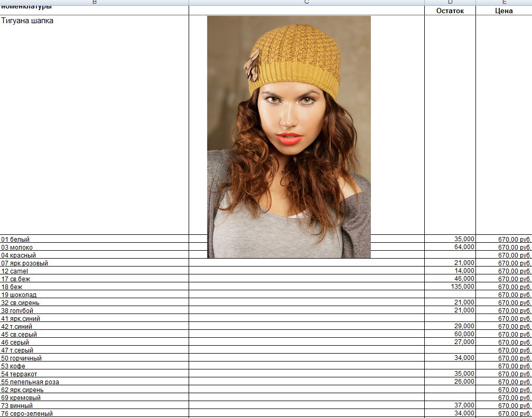The width and height of the screenshot is (532, 418).
Task: Select the embedded hat product photo
Action: coord(289,137)
